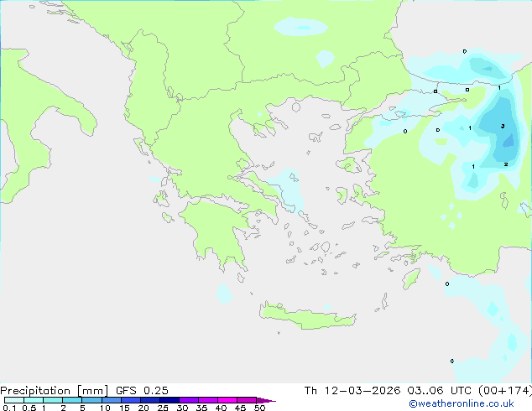Image resolution: width=532 pixels, height=411 pixels.
Task: Click the "3" precipitation value over Turkey
Action: pyautogui.click(x=503, y=126)
